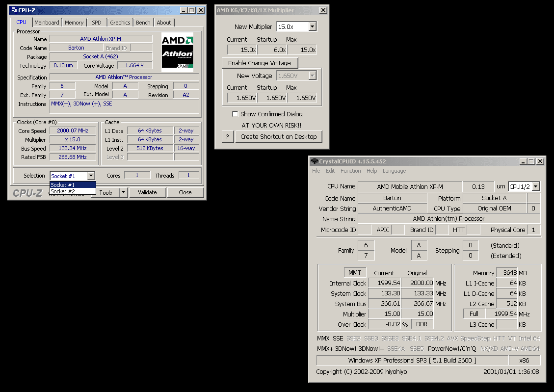Open the SPD tab
The height and width of the screenshot is (392, 554).
point(97,23)
